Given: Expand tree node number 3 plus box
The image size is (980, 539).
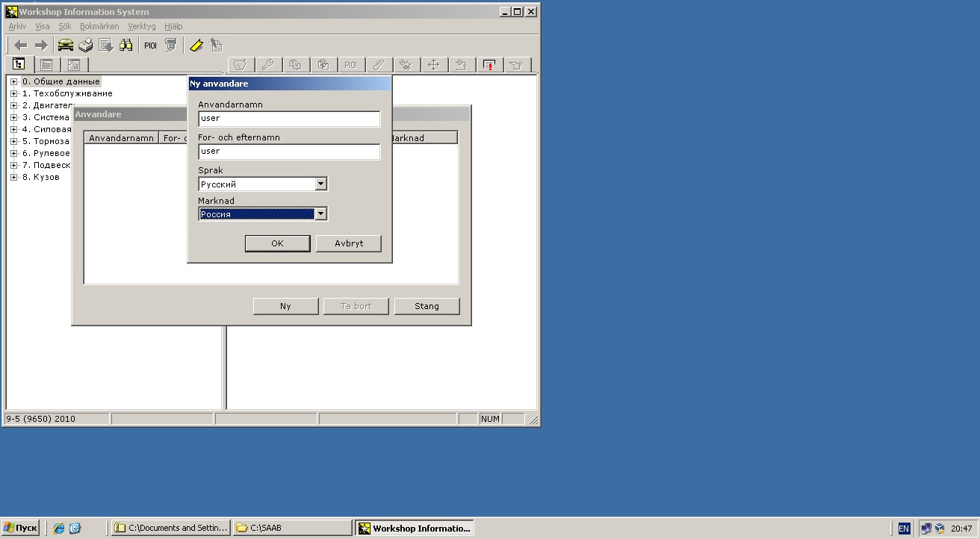Looking at the screenshot, I should coord(14,117).
